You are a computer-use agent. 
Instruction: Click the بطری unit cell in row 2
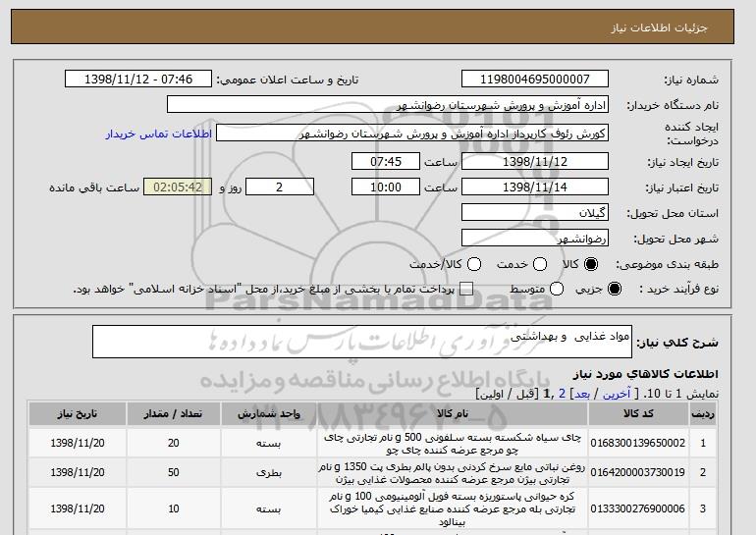pyautogui.click(x=269, y=472)
